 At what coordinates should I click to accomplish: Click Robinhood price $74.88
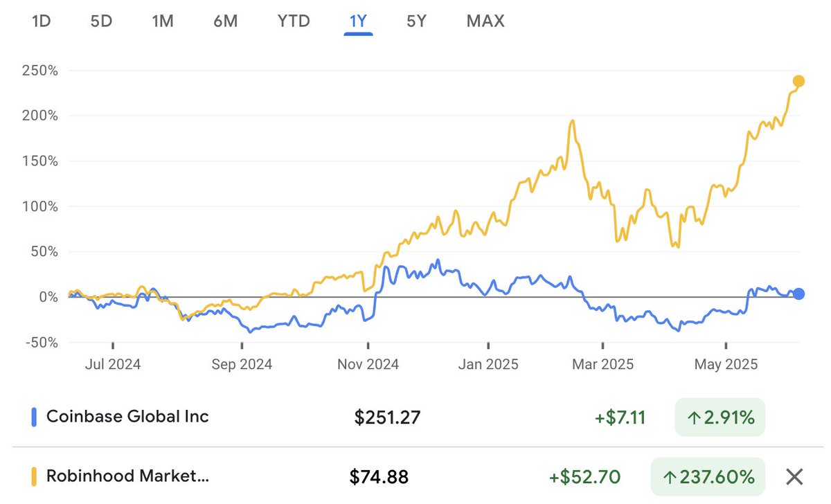pyautogui.click(x=381, y=477)
